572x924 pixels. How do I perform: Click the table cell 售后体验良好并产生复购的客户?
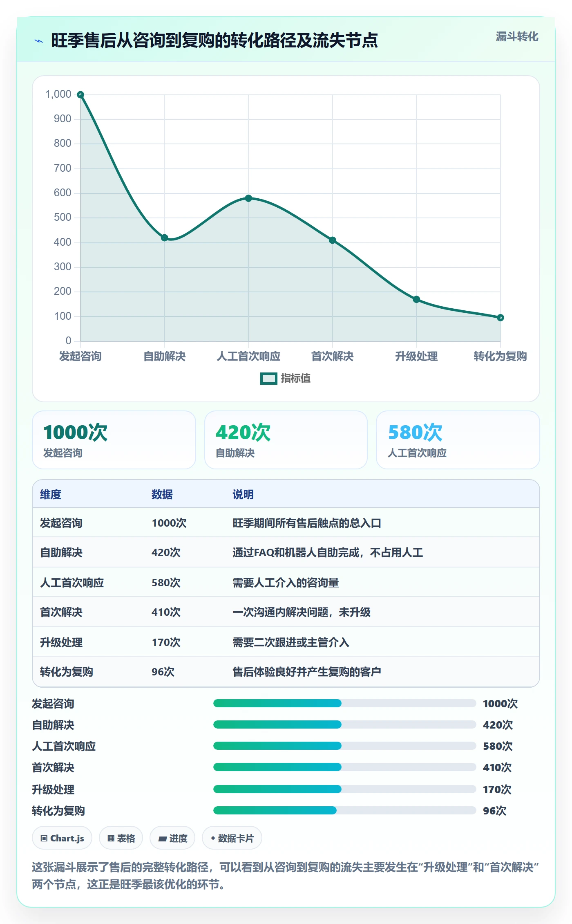click(307, 672)
